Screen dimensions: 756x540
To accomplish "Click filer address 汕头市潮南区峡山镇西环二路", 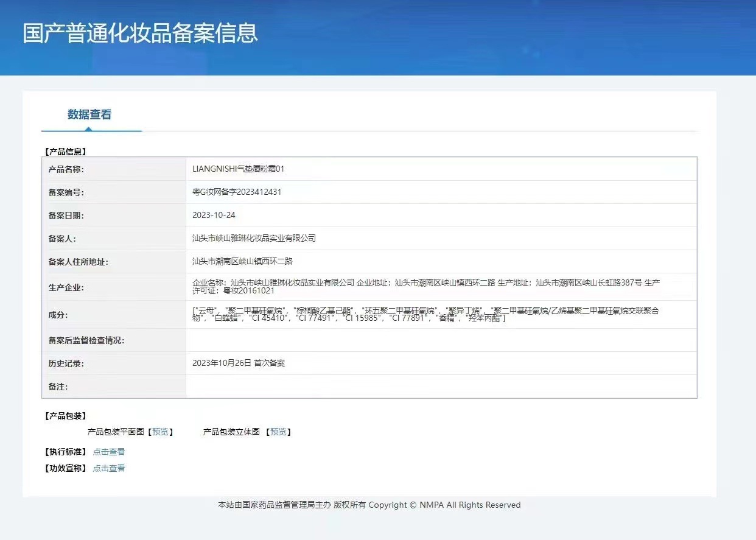I will 242,261.
